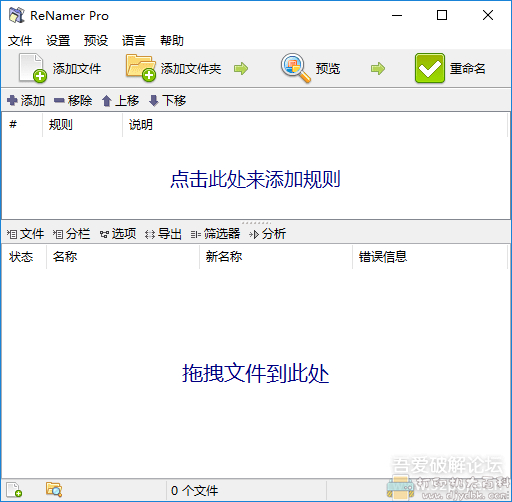Move rule down with 下移
The height and width of the screenshot is (502, 512).
(167, 100)
